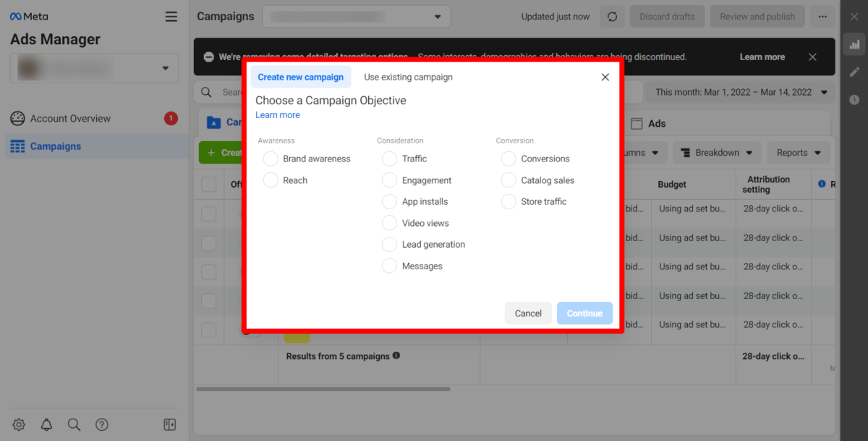Open the ad account dropdown in sidebar
The image size is (868, 441).
[x=94, y=68]
